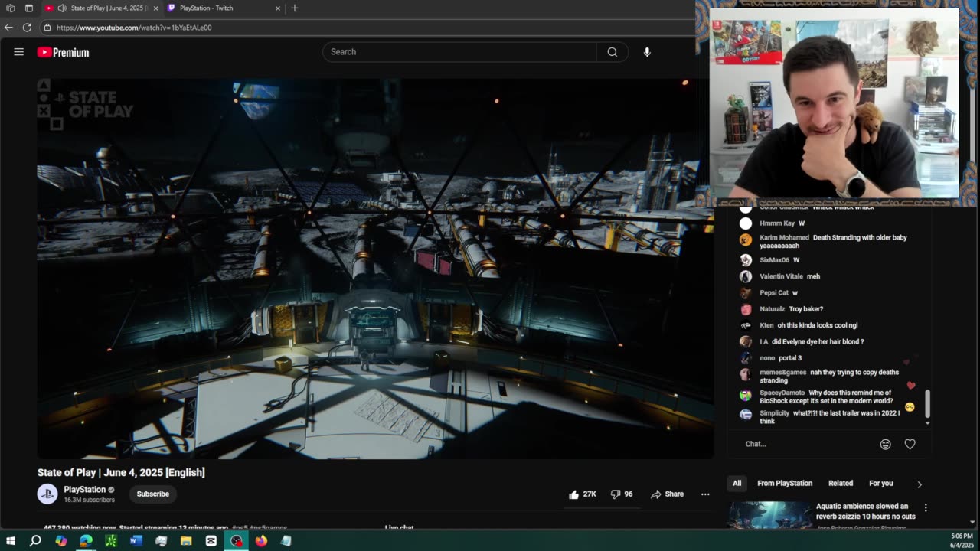Open more actions menu below the video
The height and width of the screenshot is (551, 980).
(x=705, y=494)
